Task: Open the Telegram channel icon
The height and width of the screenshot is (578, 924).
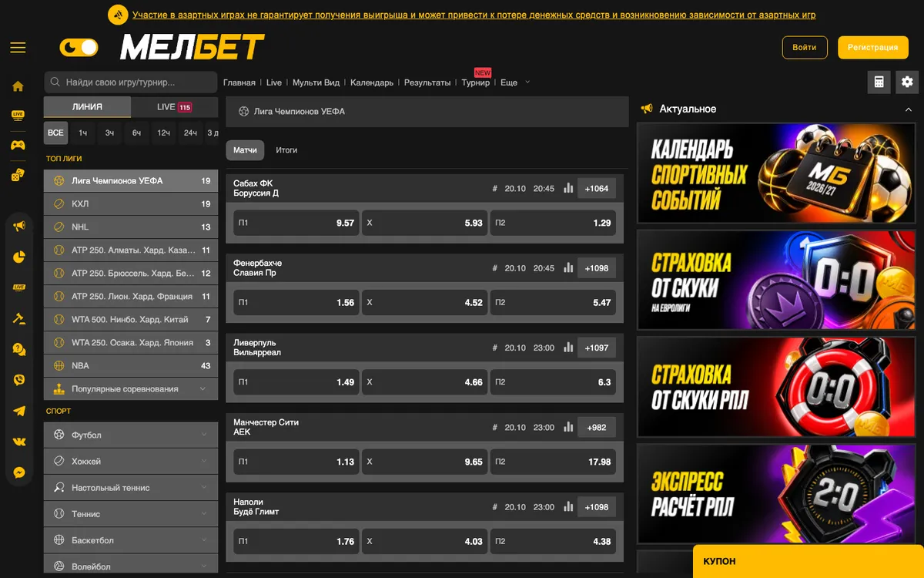Action: (19, 411)
